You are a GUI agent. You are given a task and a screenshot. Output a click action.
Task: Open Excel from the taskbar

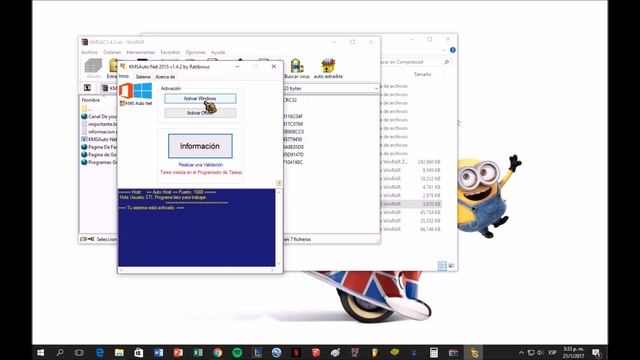point(198,352)
